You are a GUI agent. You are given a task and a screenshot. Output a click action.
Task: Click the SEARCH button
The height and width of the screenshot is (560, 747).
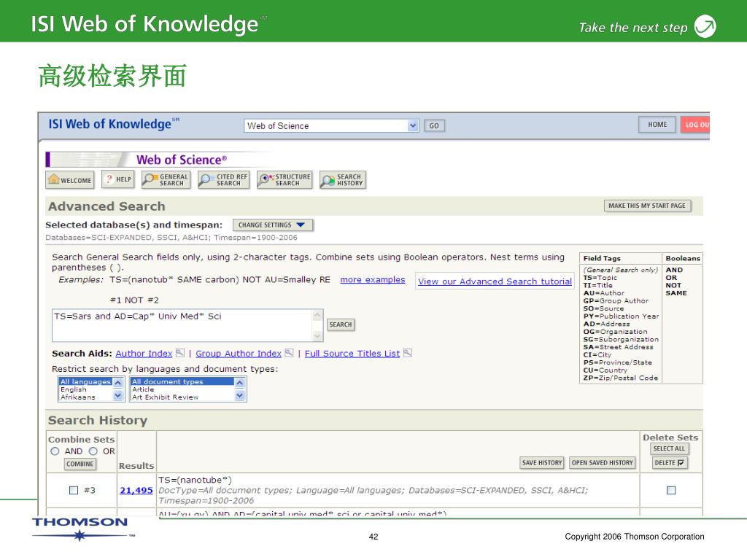341,324
